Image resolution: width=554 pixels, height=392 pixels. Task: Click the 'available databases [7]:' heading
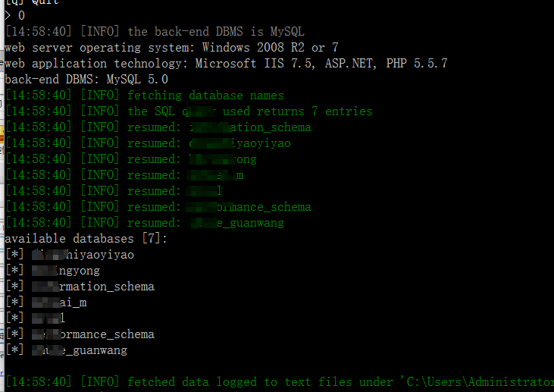coord(86,239)
